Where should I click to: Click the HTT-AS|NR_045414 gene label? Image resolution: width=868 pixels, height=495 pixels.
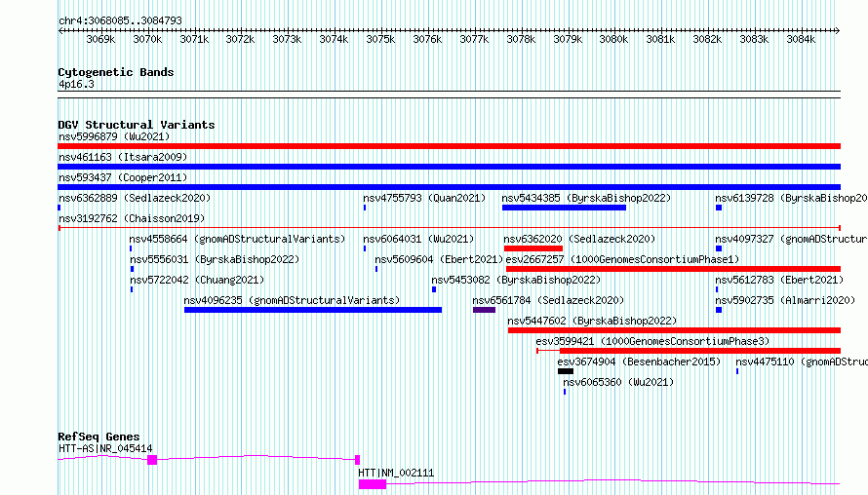point(105,448)
